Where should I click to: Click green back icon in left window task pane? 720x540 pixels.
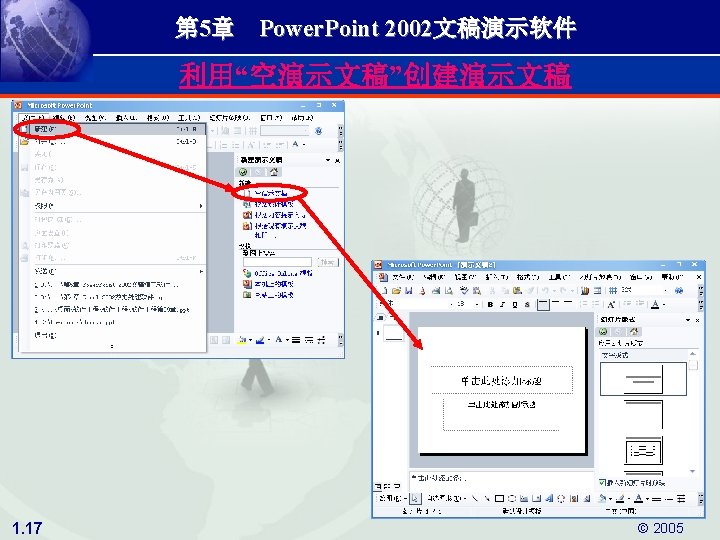[243, 172]
